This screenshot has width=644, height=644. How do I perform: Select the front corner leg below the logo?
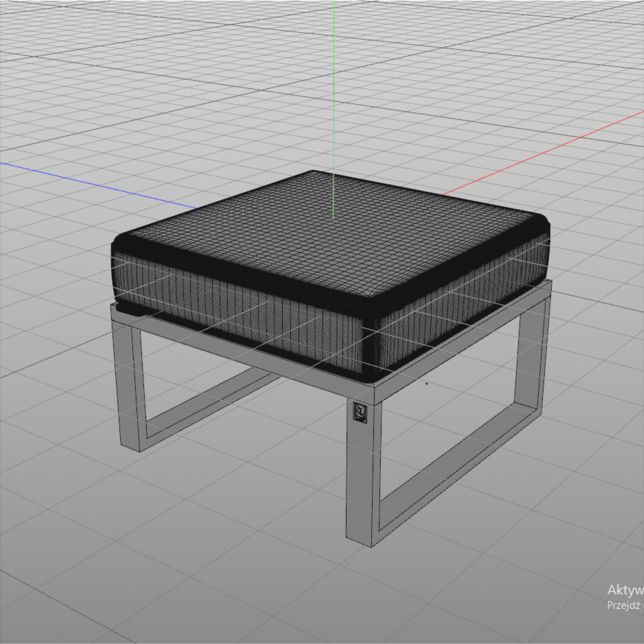pyautogui.click(x=362, y=483)
